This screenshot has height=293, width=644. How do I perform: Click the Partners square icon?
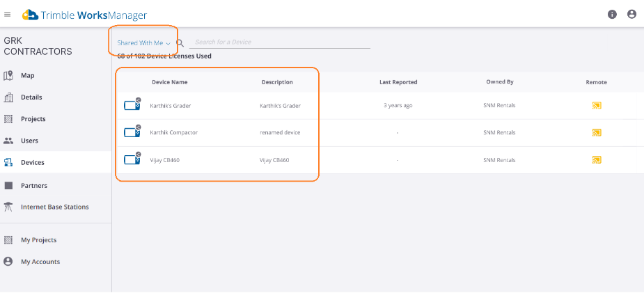[x=8, y=186]
